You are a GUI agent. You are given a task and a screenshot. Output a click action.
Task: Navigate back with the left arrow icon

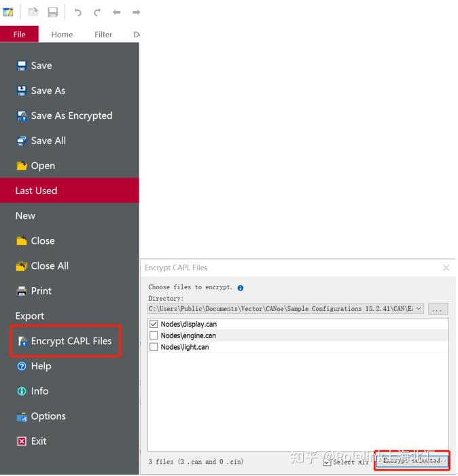point(117,12)
